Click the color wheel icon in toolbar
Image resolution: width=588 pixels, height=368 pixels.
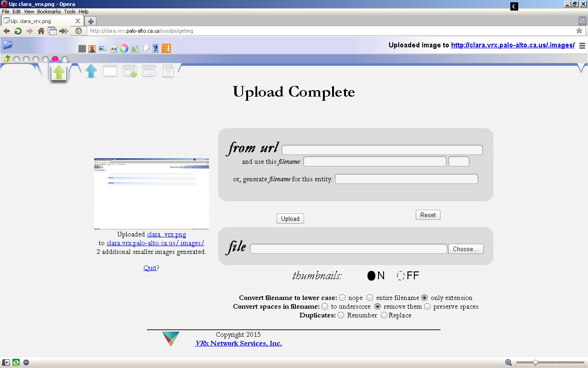[x=124, y=48]
